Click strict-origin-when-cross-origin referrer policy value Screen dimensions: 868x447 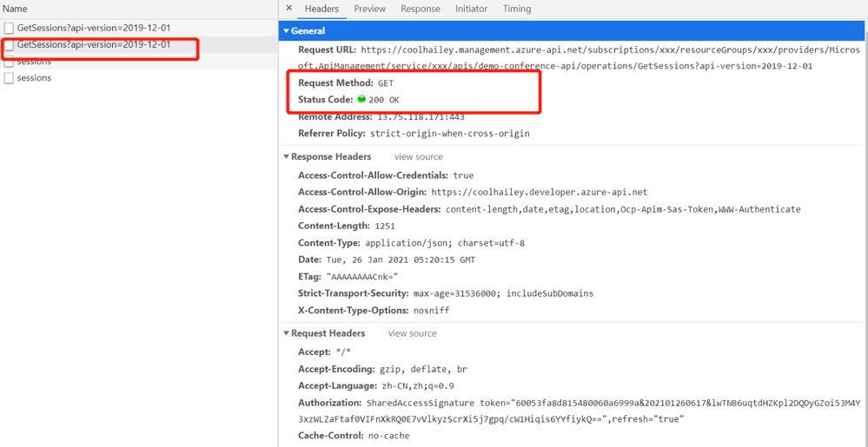[450, 134]
